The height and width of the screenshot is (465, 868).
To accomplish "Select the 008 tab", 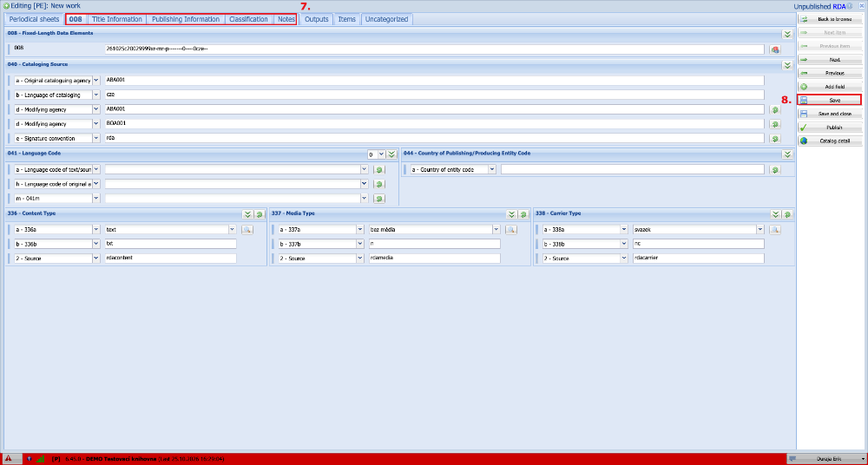I will (76, 19).
